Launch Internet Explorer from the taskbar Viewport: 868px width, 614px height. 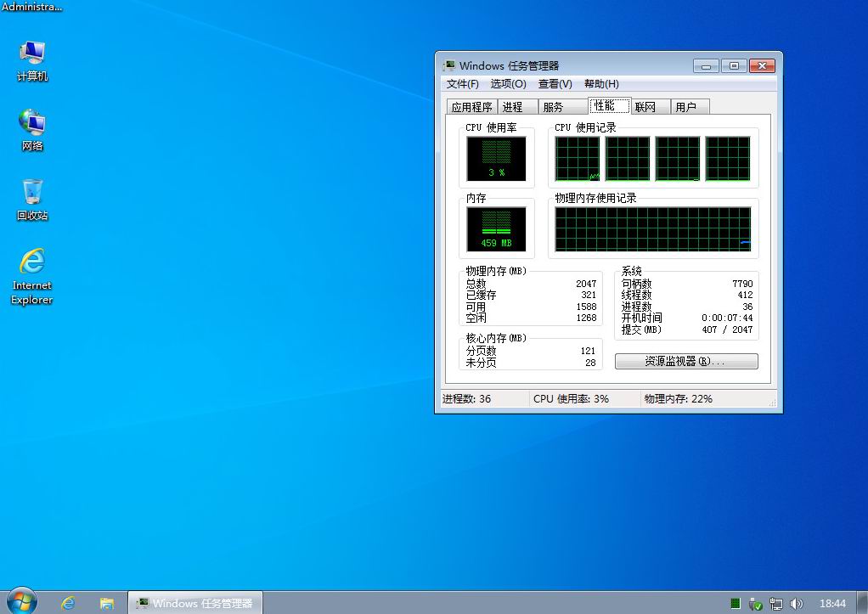[x=66, y=603]
